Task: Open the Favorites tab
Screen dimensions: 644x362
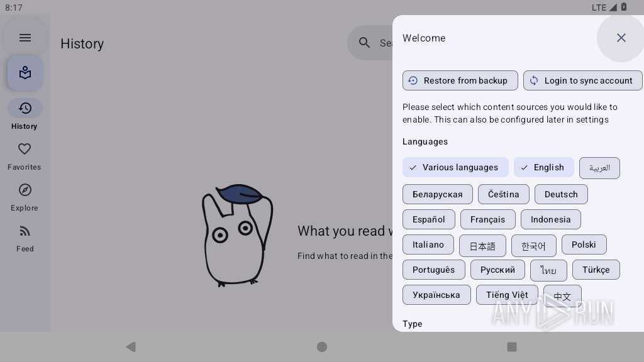Action: pyautogui.click(x=25, y=156)
